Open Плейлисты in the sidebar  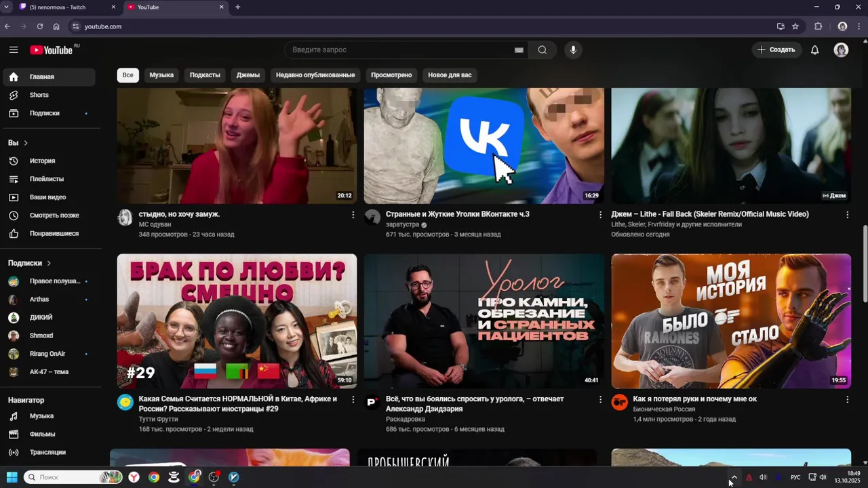coord(47,179)
